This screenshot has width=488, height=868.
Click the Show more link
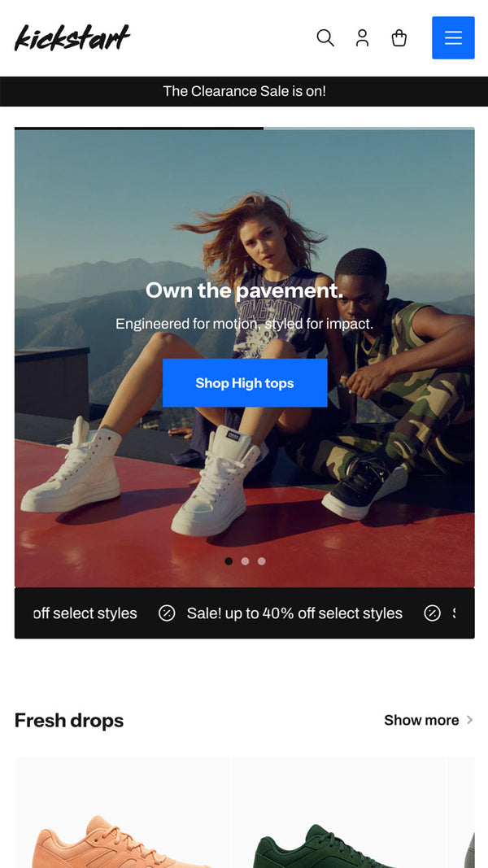coord(421,720)
